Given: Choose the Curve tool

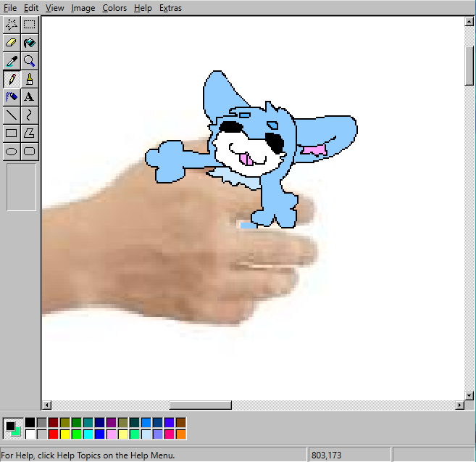Looking at the screenshot, I should click(x=30, y=115).
